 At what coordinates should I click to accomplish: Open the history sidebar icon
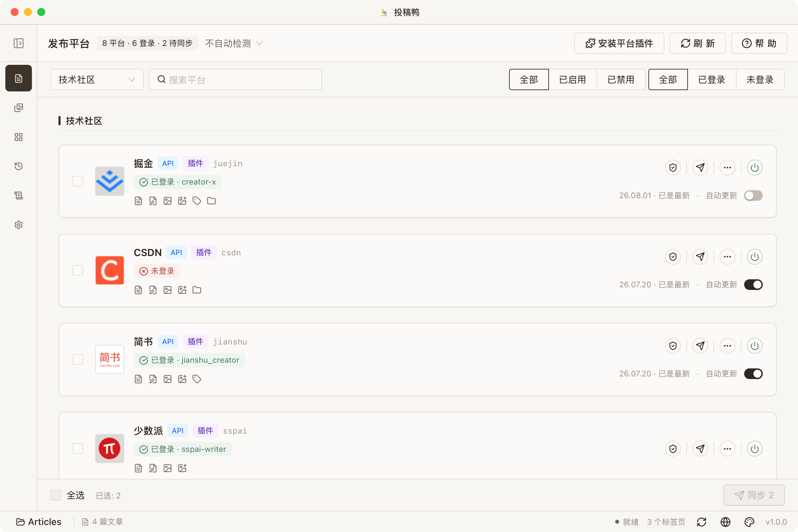tap(19, 166)
